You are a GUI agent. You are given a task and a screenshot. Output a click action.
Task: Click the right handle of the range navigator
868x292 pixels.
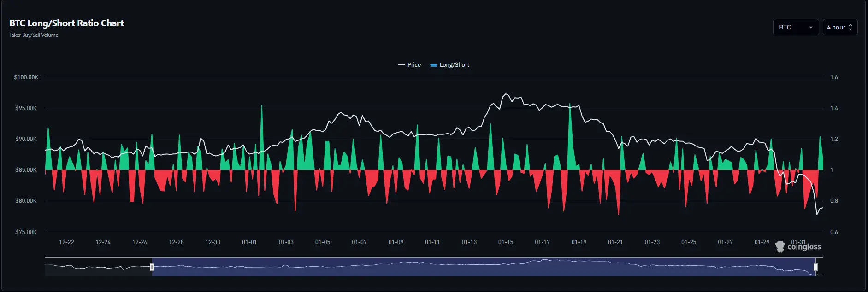pos(815,267)
